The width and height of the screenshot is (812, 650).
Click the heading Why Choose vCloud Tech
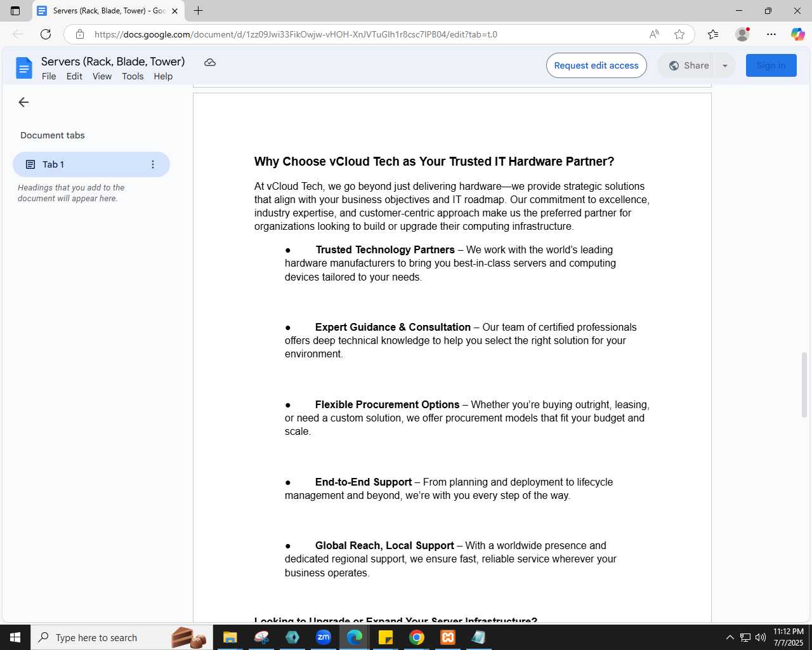pos(434,161)
